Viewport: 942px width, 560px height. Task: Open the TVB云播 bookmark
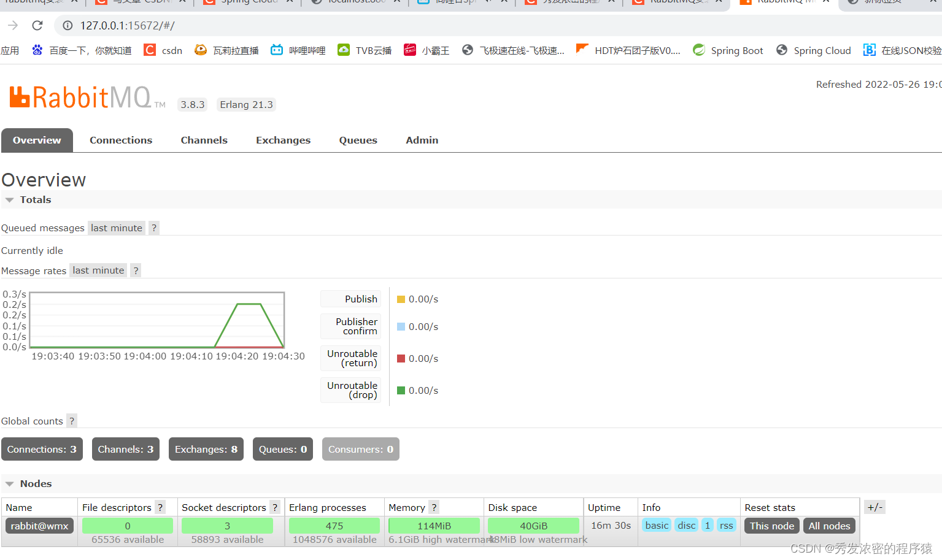point(365,50)
